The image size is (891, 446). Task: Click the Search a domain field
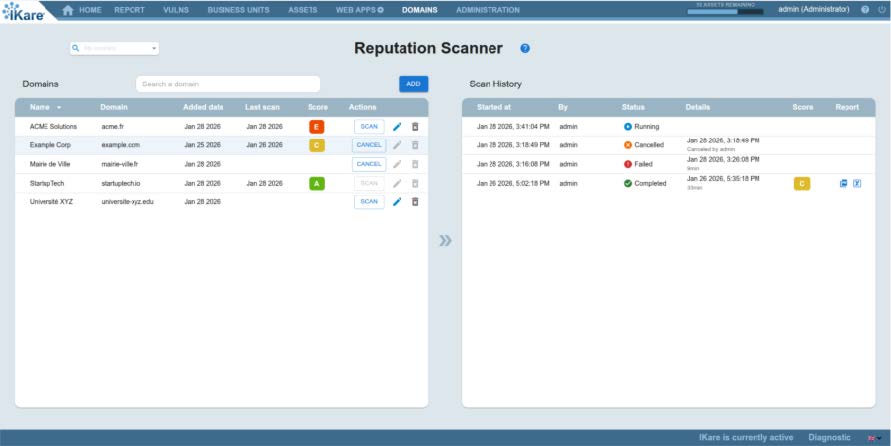click(228, 84)
